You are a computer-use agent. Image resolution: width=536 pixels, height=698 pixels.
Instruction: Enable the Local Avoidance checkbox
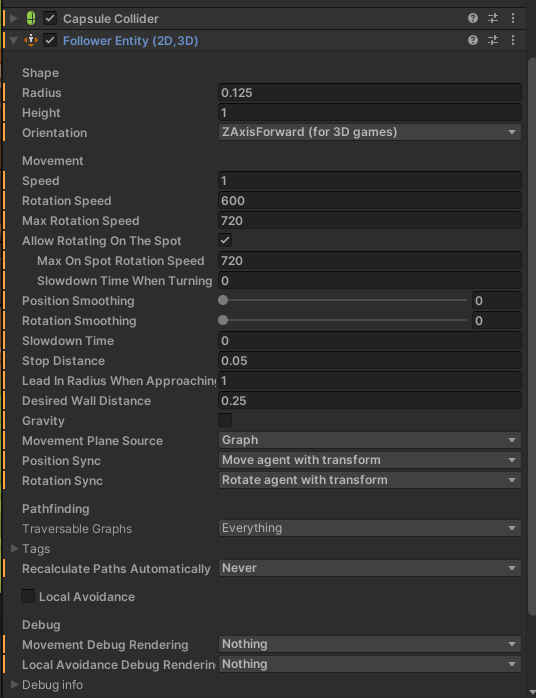pos(28,597)
